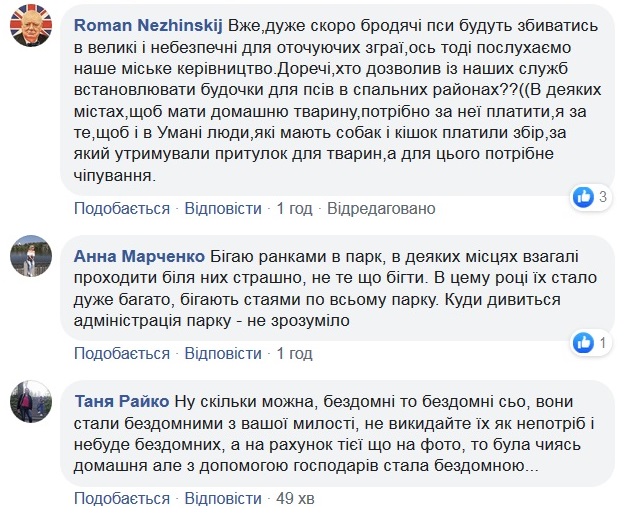Open timestamp '1 год' on Анна's comment
This screenshot has width=642, height=515.
point(295,353)
